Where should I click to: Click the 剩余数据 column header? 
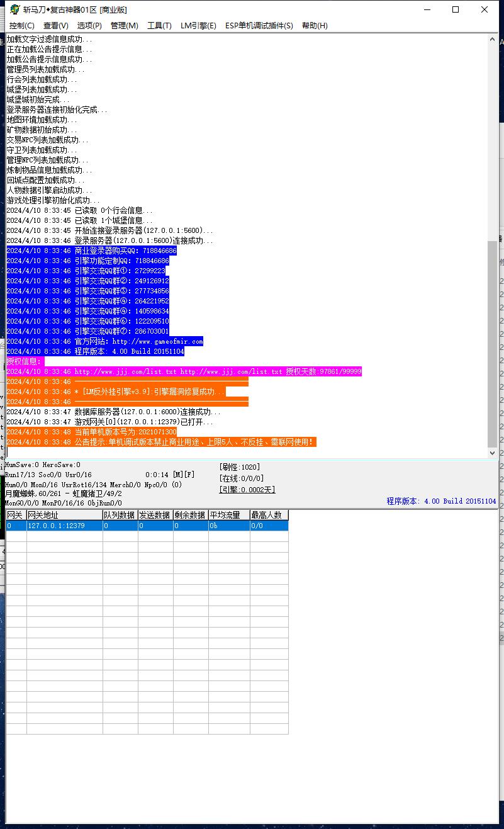[191, 515]
